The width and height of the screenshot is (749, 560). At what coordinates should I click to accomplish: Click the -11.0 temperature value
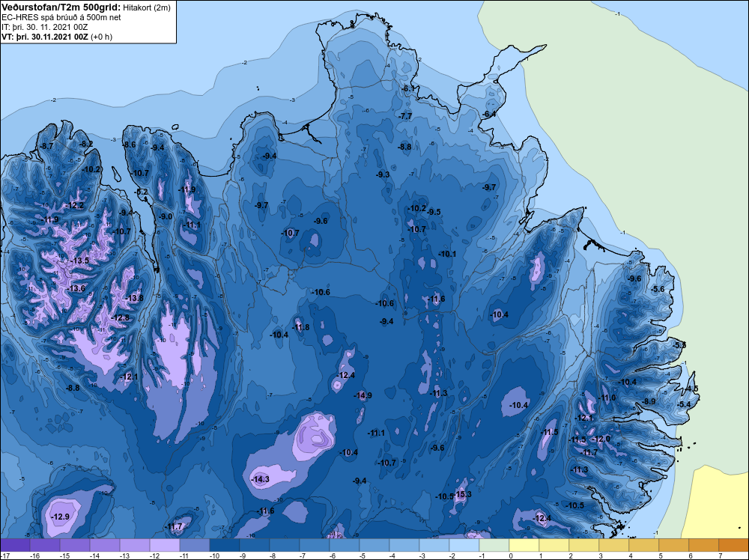tap(607, 398)
